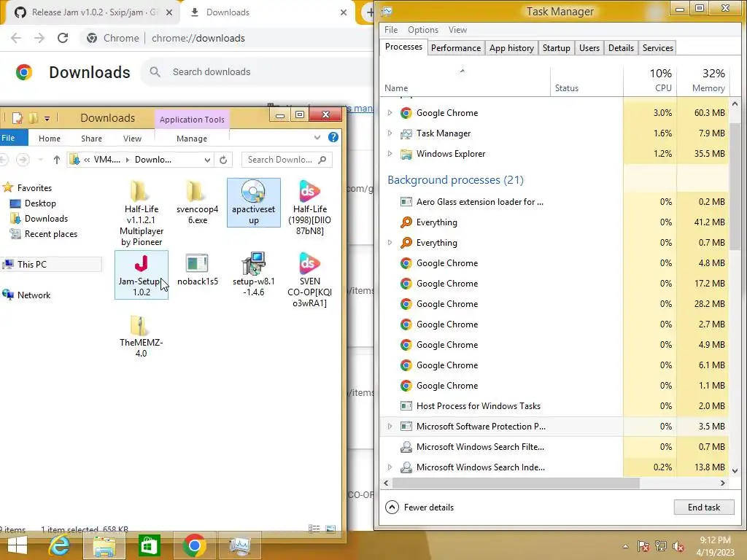Refresh the Explorer address bar location
747x560 pixels.
[x=223, y=160]
